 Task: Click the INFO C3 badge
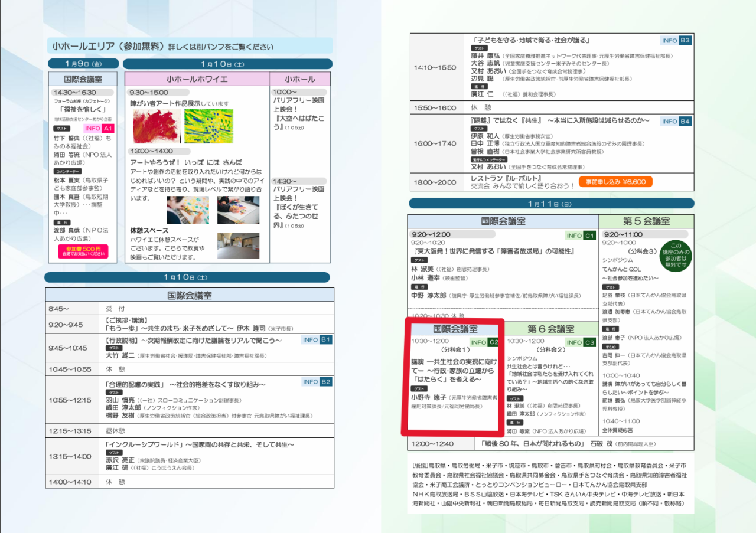[581, 342]
